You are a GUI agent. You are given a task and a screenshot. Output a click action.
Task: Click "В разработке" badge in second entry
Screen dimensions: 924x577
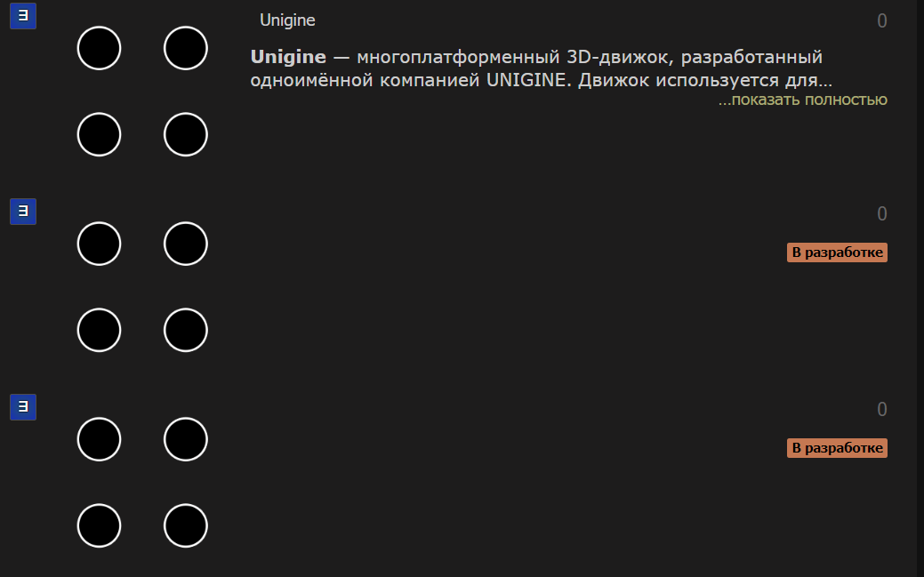pos(837,252)
